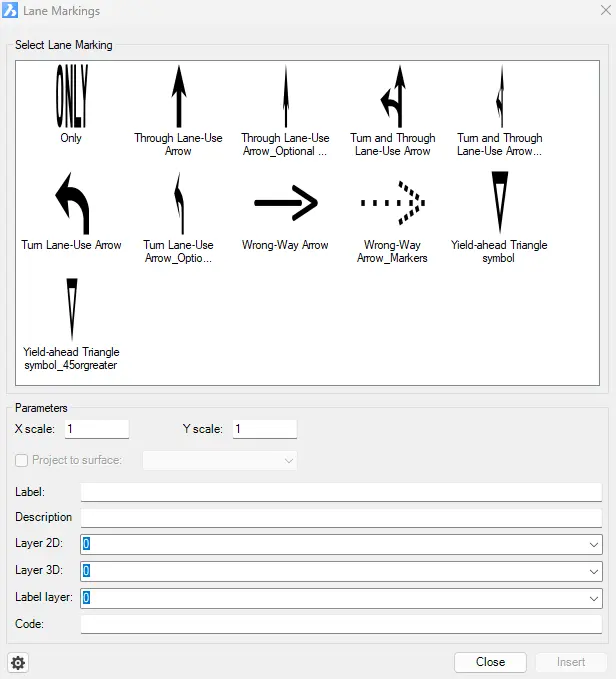Enable the Project to surface checkbox

coord(22,460)
